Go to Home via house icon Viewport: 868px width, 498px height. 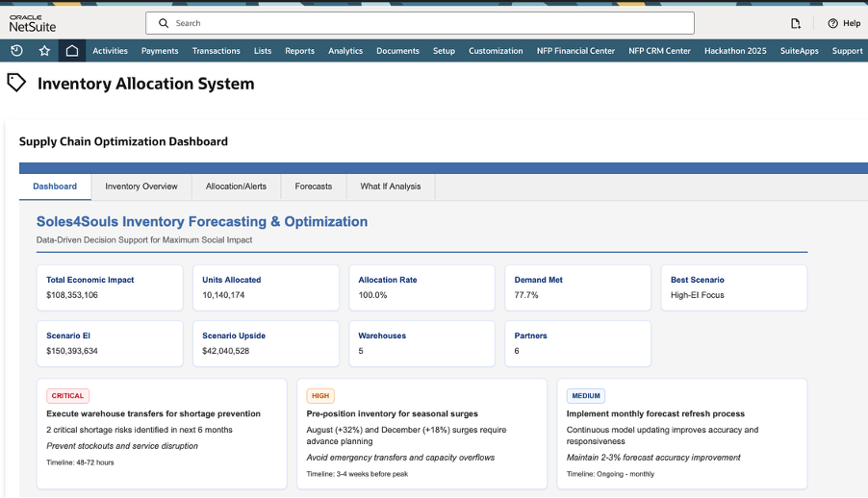point(72,51)
